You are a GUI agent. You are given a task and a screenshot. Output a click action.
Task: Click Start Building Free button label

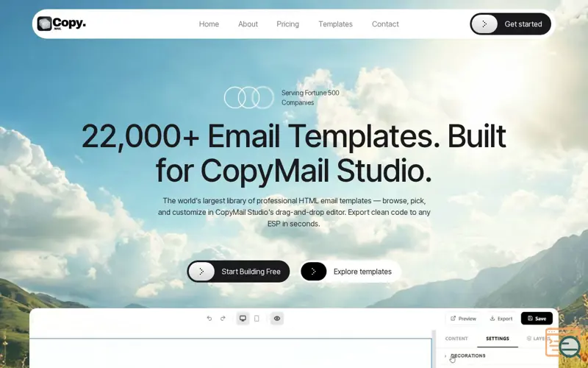251,272
